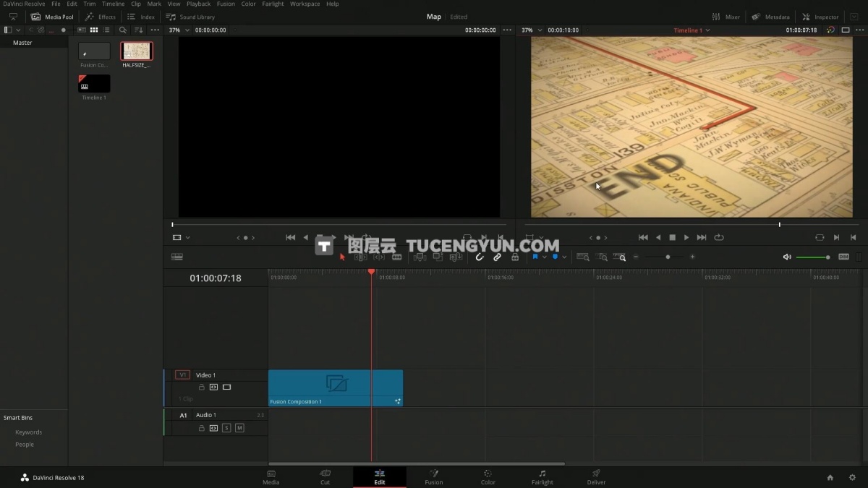Open source viewer zoom percentage dropdown
The width and height of the screenshot is (868, 488).
click(179, 30)
